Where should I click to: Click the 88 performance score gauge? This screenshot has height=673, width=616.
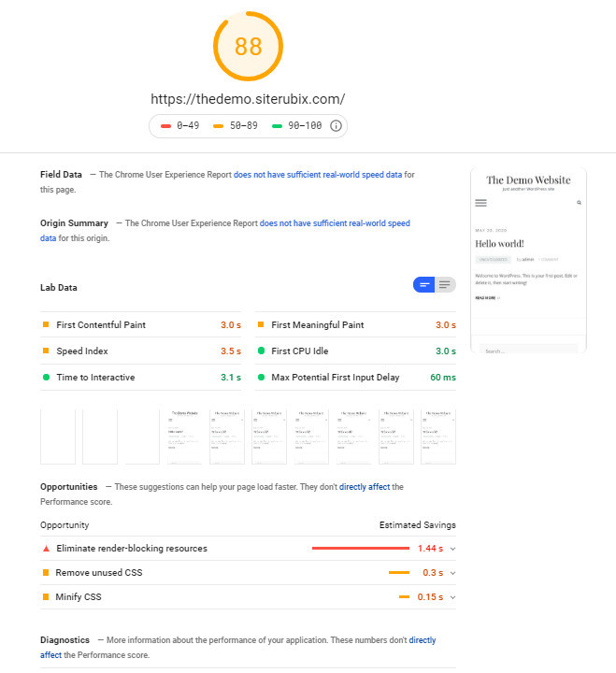248,47
